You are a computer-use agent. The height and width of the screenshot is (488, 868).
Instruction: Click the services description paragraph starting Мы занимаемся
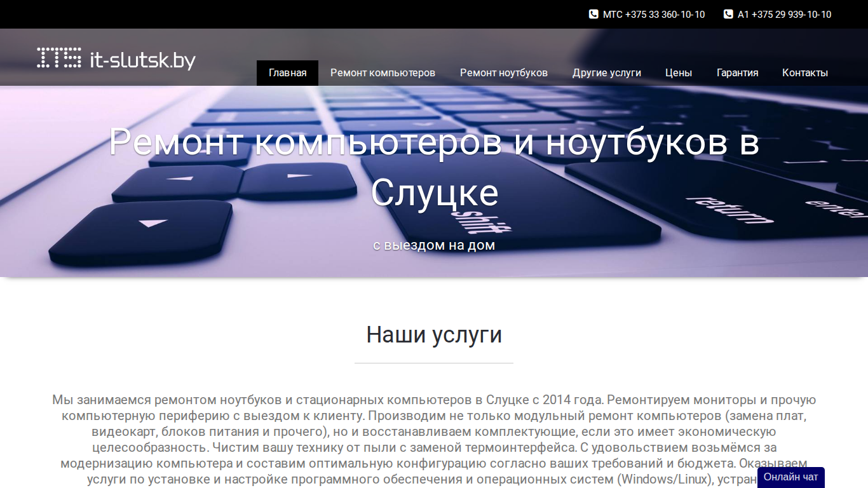coord(434,440)
